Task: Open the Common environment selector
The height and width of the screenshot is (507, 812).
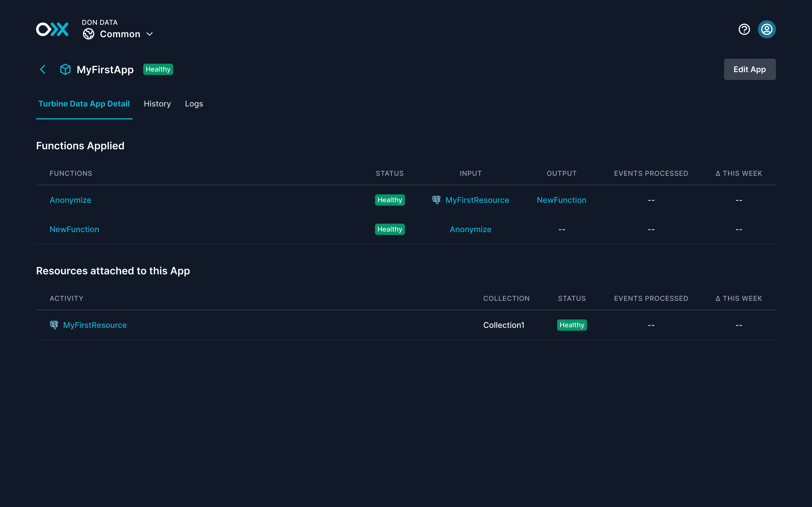Action: tap(120, 34)
